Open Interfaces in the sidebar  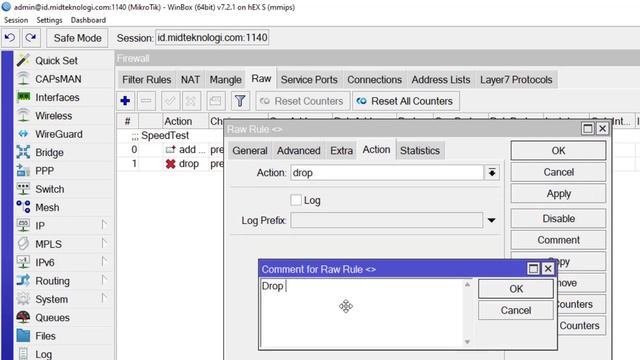57,98
